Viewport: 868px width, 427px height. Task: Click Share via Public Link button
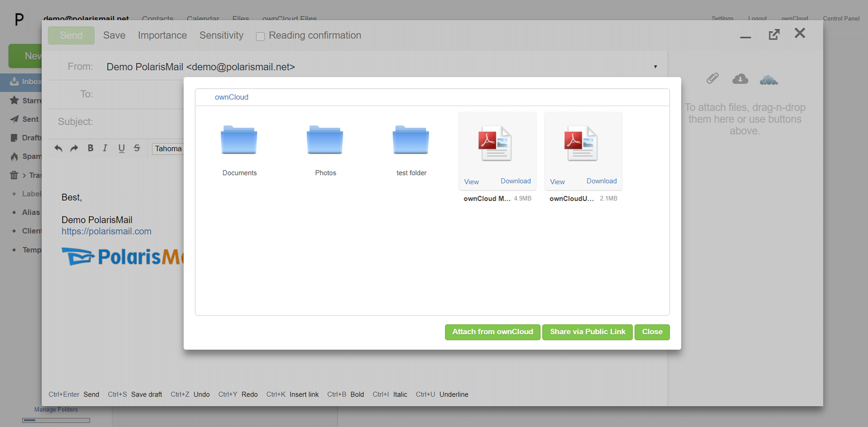pyautogui.click(x=587, y=332)
